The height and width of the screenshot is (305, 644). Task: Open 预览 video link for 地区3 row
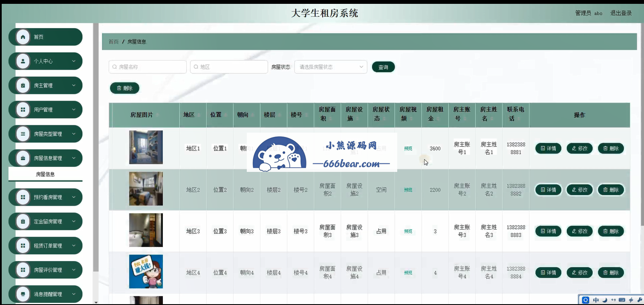[408, 231]
